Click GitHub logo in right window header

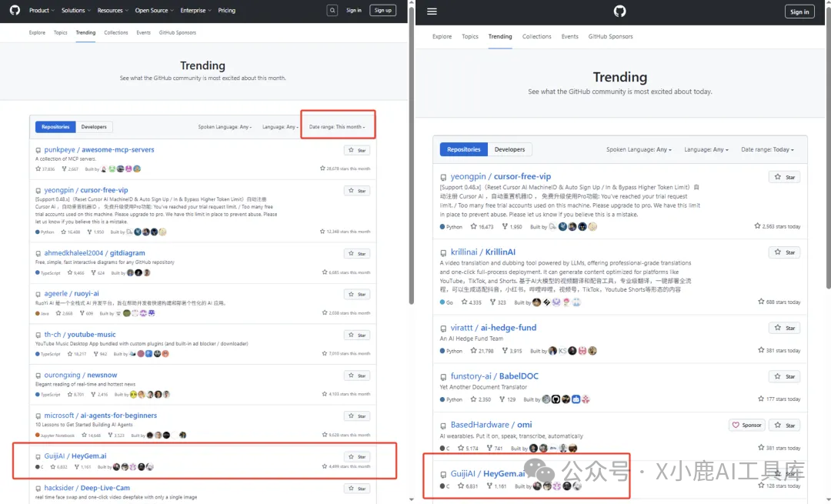point(619,11)
